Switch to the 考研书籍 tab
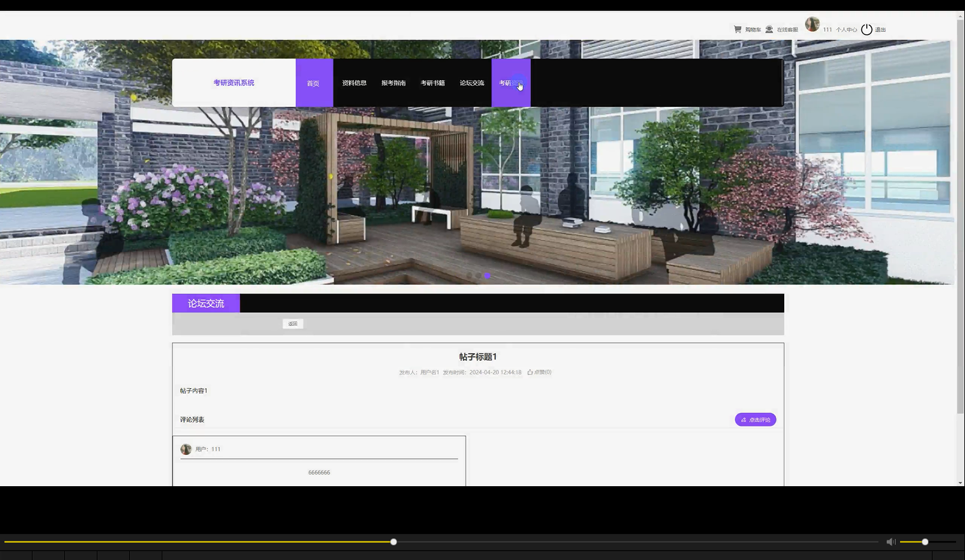 (x=433, y=83)
